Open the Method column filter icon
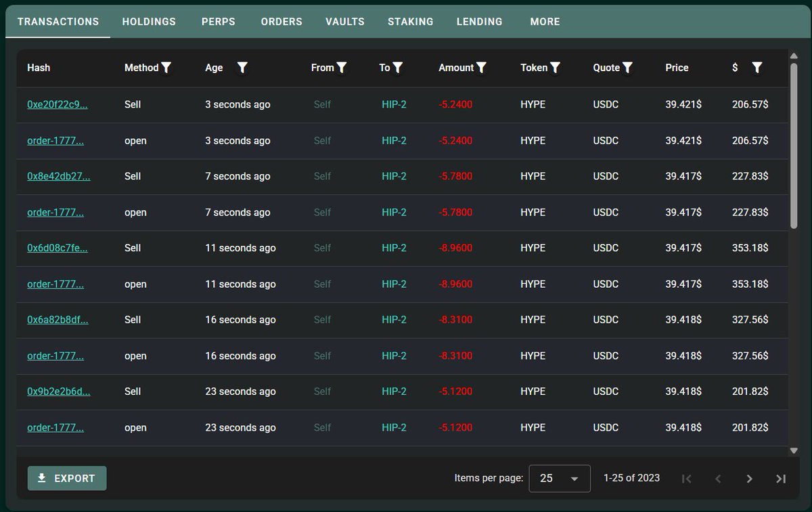The width and height of the screenshot is (812, 512). click(166, 68)
